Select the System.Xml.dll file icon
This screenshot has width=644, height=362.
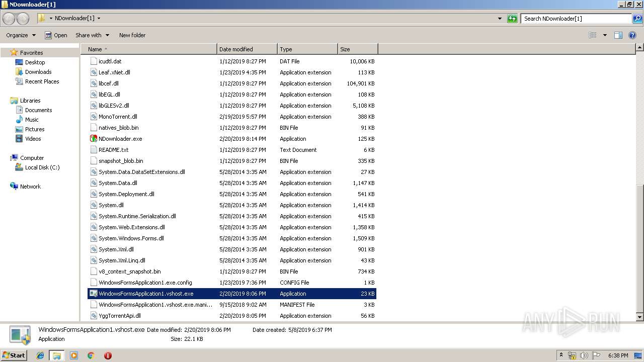(x=94, y=249)
